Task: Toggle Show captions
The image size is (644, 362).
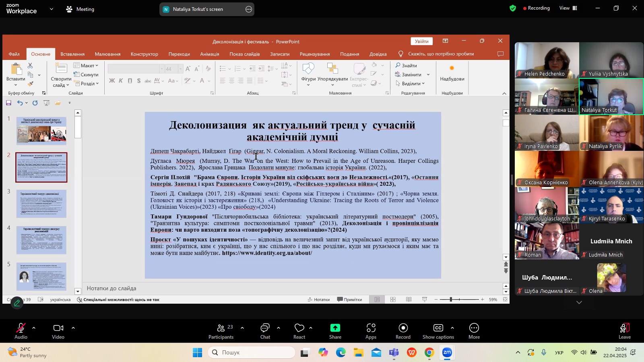Action: pyautogui.click(x=438, y=328)
